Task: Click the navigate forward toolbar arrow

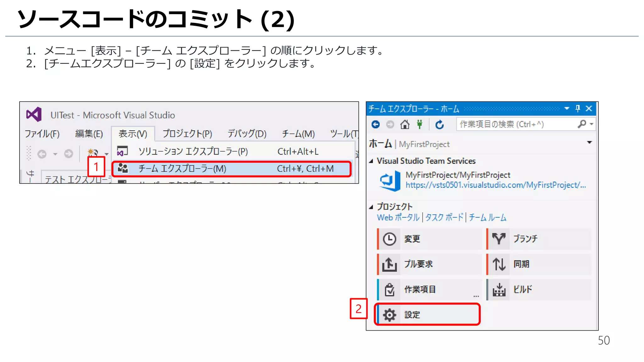Action: 69,154
